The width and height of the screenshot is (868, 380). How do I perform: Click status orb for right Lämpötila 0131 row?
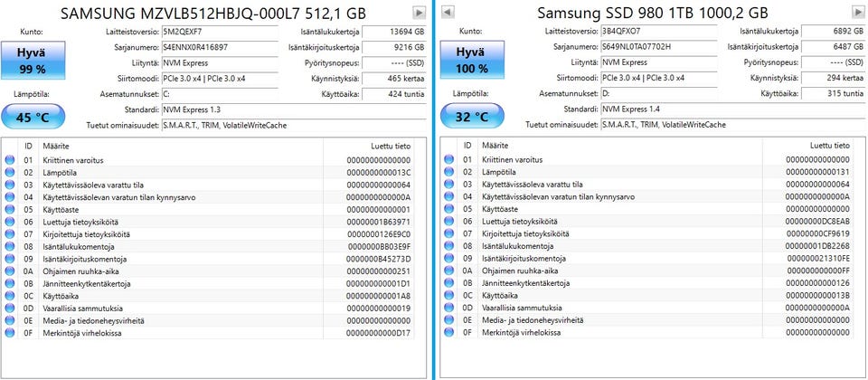tap(449, 172)
